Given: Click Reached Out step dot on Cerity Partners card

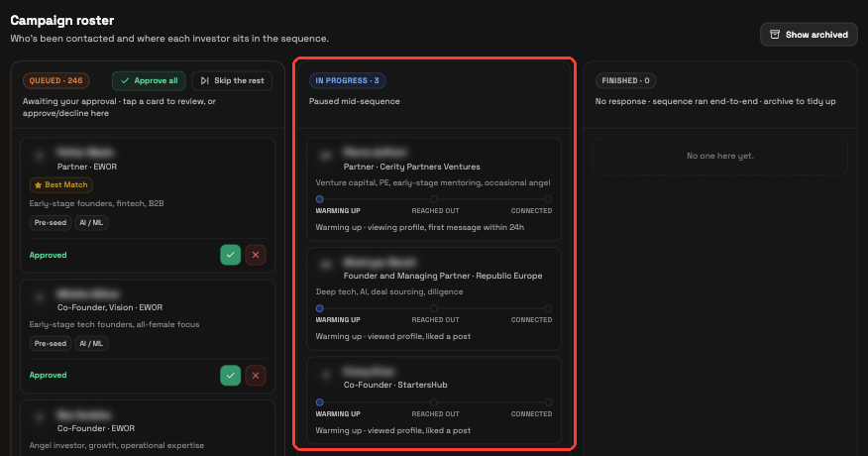Looking at the screenshot, I should (434, 199).
